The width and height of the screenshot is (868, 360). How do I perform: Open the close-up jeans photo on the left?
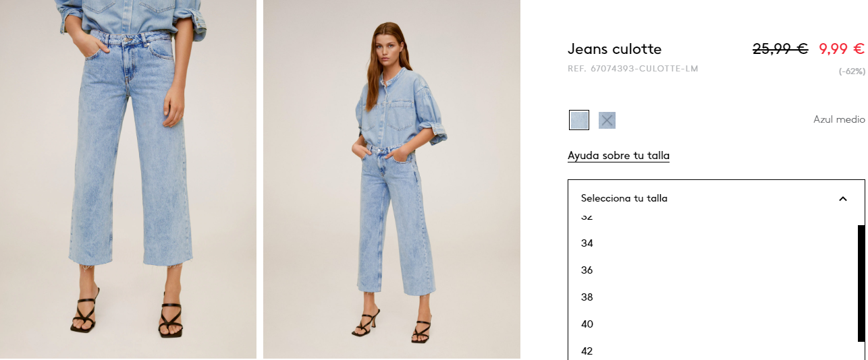(128, 179)
